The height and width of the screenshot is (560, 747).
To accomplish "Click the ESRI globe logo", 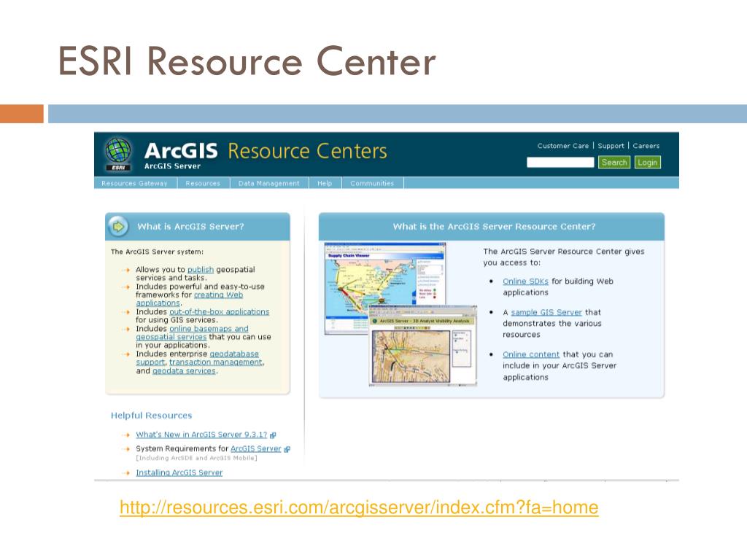I will pos(117,153).
